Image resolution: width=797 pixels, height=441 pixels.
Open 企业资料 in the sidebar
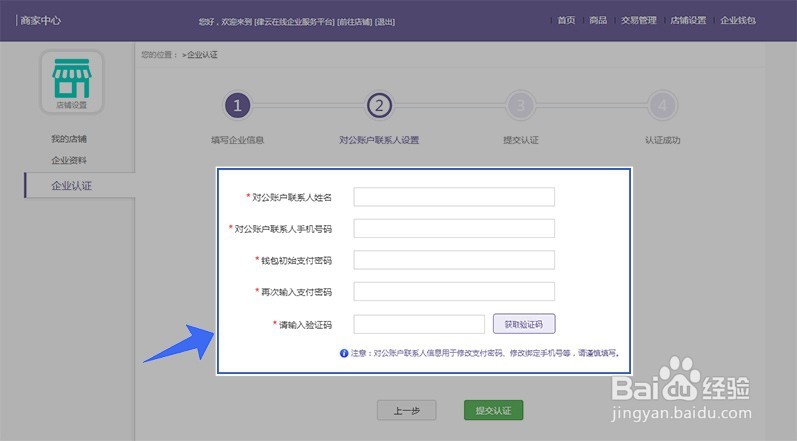69,160
